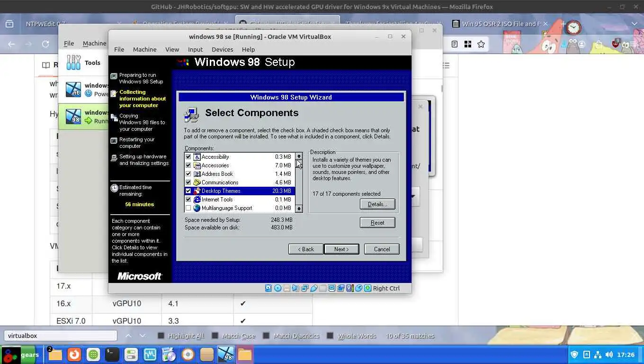644x364 pixels.
Task: Click the bookmark star icon in Firefox
Action: point(481,44)
